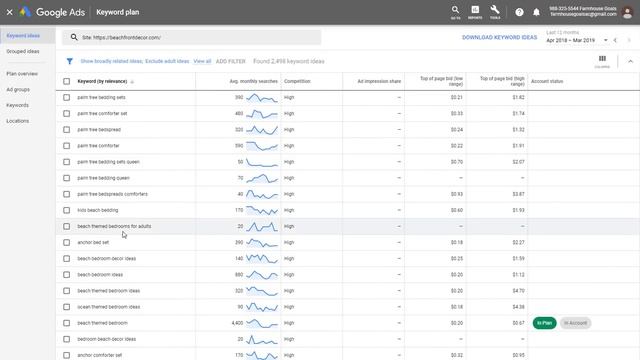Click Download Keyword Ideas
The image size is (640, 360).
[500, 37]
